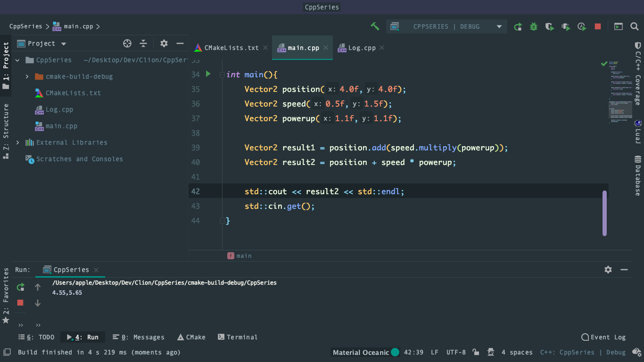Hide the Run panel with minus icon

(x=624, y=270)
